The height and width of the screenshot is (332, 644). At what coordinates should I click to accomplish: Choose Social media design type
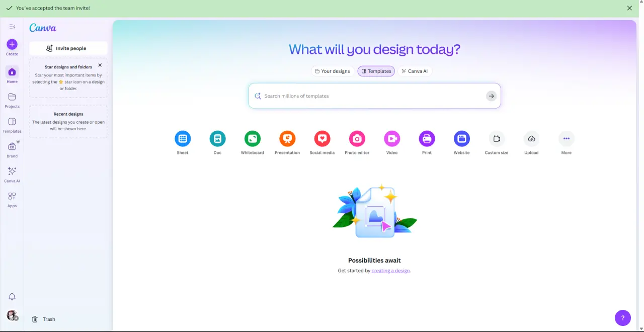322,142
